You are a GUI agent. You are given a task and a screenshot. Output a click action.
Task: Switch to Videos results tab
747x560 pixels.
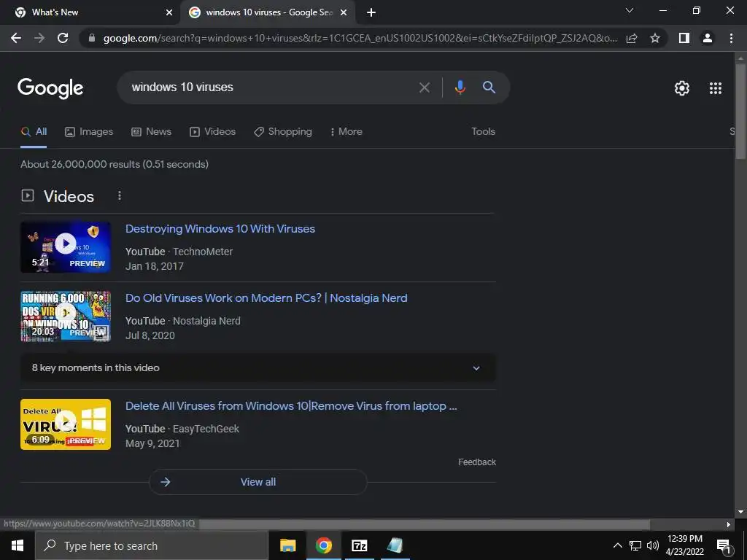point(212,132)
